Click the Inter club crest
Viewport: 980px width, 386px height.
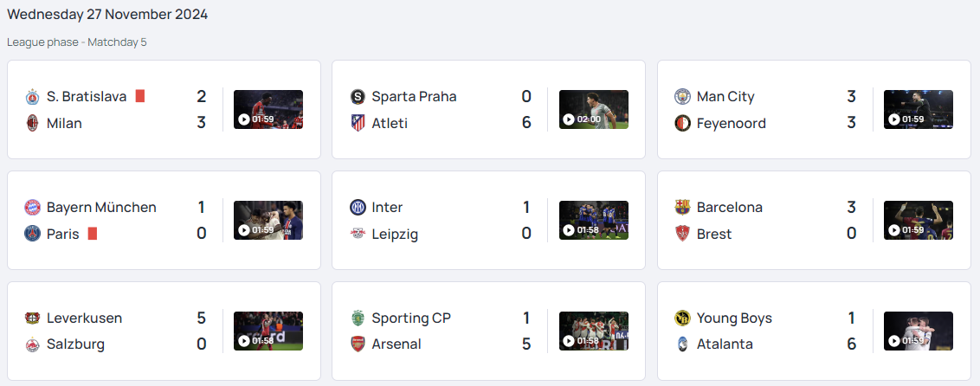358,208
